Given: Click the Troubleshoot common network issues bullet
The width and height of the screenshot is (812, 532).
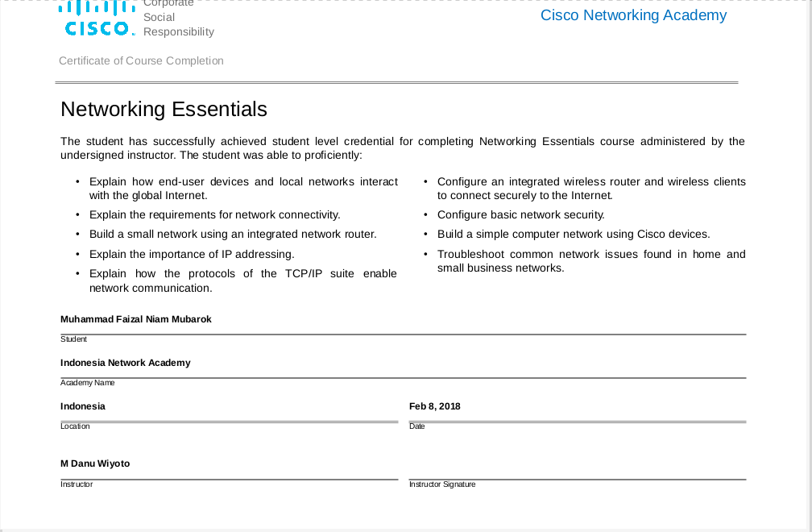Looking at the screenshot, I should (590, 260).
